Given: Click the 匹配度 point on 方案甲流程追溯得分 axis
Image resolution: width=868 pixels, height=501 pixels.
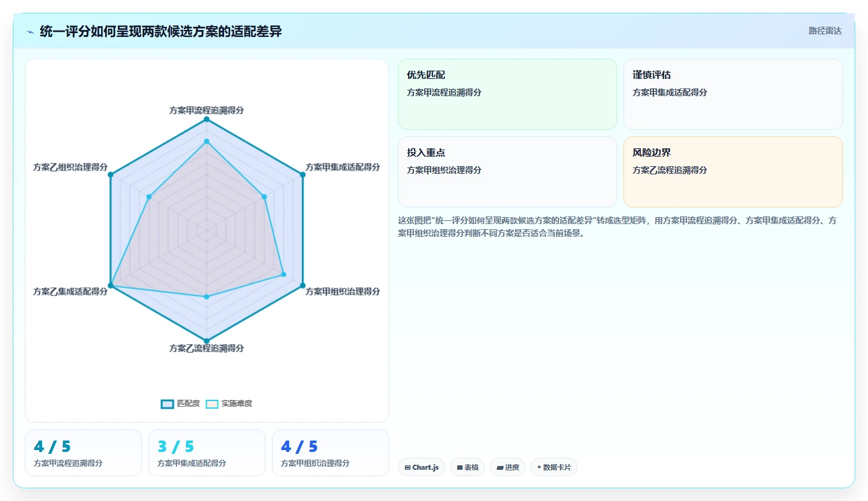Looking at the screenshot, I should tap(206, 119).
